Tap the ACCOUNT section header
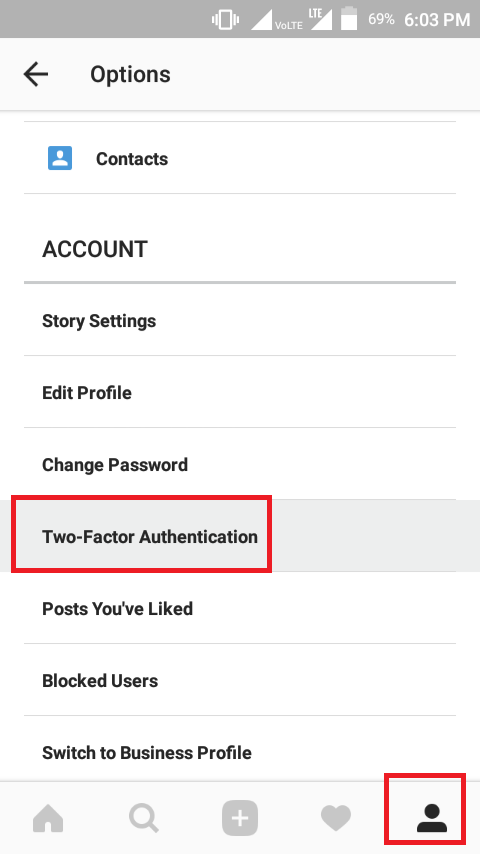The image size is (480, 854). (95, 249)
